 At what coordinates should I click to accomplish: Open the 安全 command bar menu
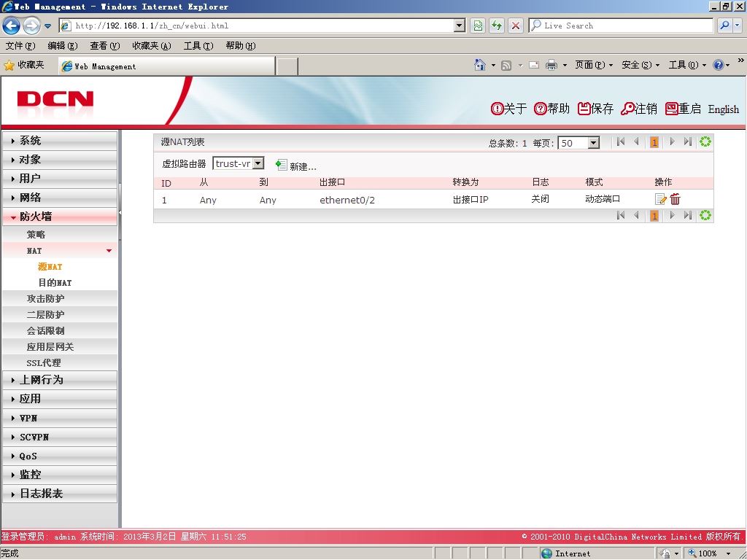640,65
